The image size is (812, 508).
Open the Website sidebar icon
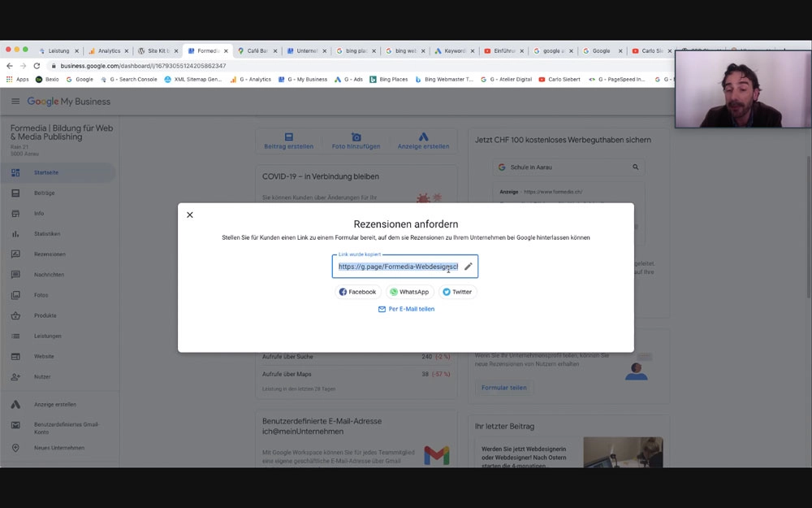click(16, 356)
